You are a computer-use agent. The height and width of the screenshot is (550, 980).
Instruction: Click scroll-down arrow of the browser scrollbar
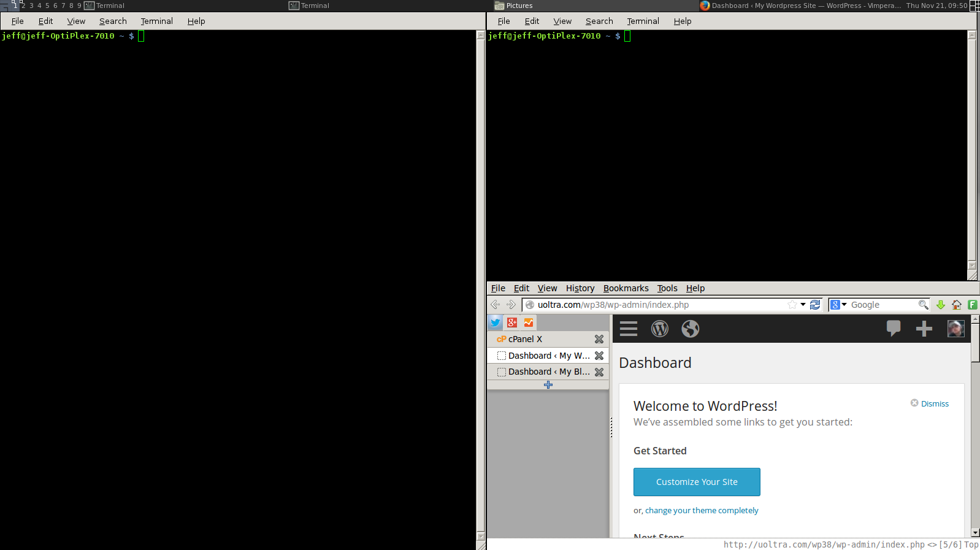976,533
